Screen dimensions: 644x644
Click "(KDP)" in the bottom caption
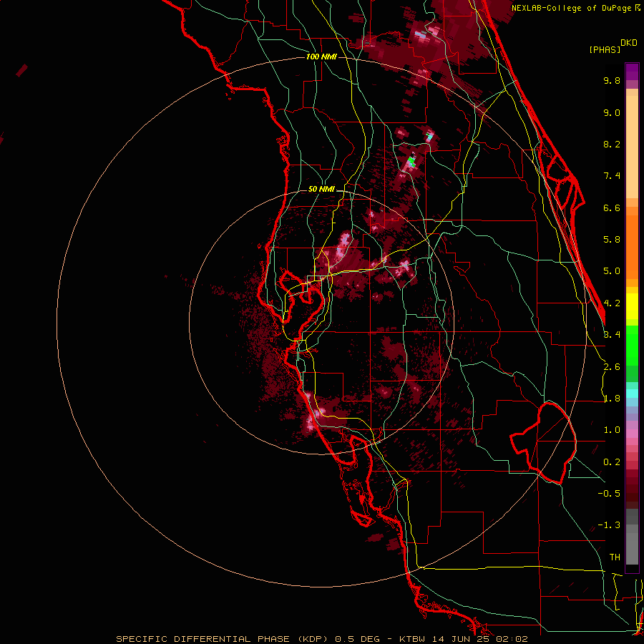313,639
